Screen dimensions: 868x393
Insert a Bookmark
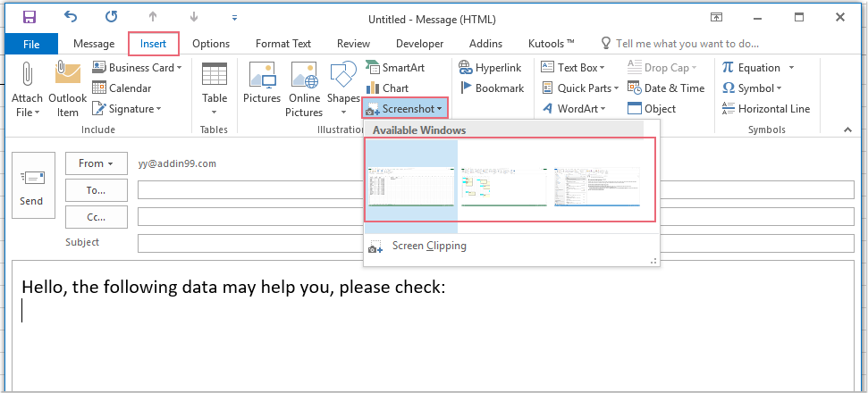coord(492,88)
